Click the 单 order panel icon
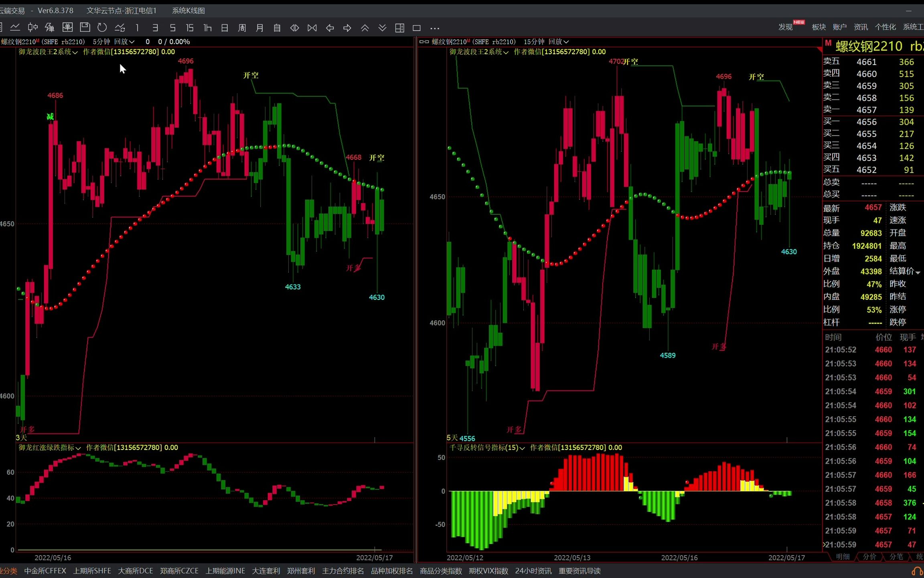Viewport: 924px width, 578px height. pos(67,28)
